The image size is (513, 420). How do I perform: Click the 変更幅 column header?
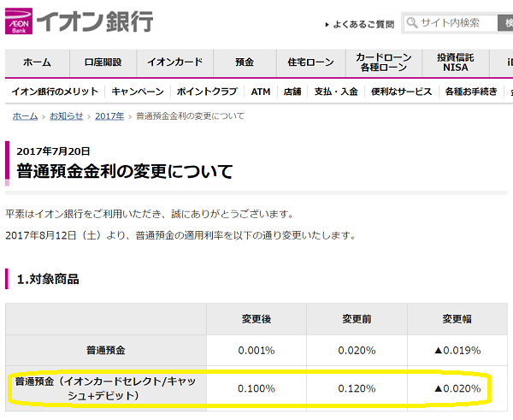click(x=457, y=319)
